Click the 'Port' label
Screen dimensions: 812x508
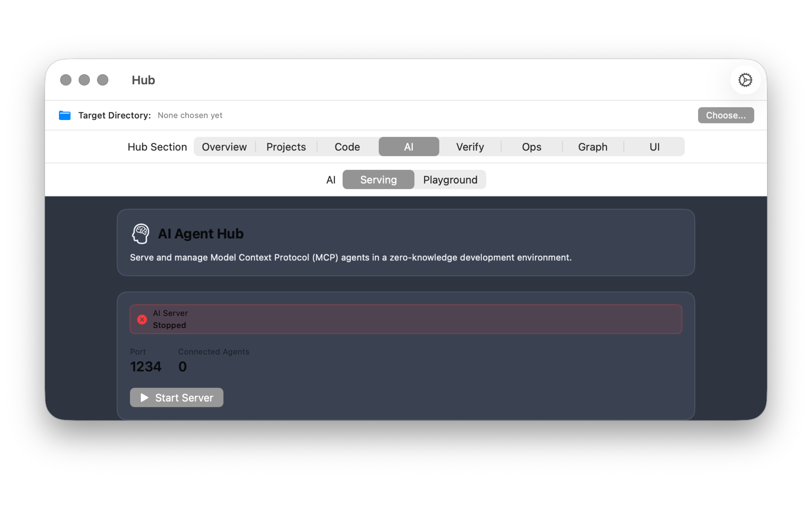[x=138, y=351]
